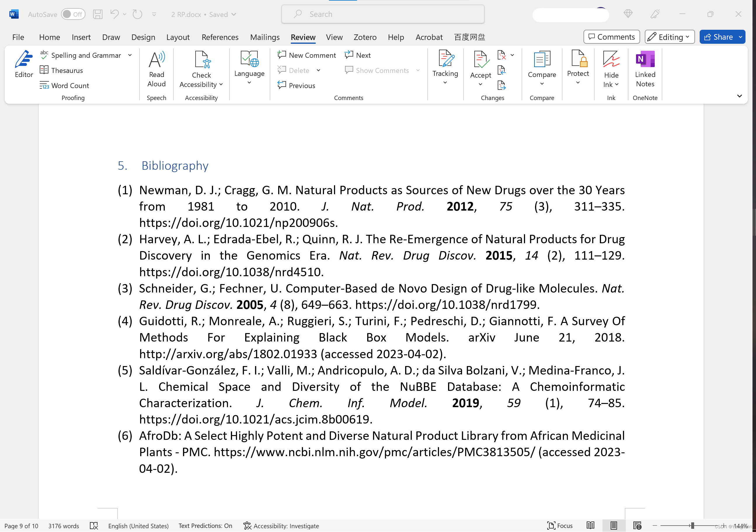Screen dimensions: 756x532
Task: Collapse the ribbon using the chevron
Action: [x=739, y=96]
